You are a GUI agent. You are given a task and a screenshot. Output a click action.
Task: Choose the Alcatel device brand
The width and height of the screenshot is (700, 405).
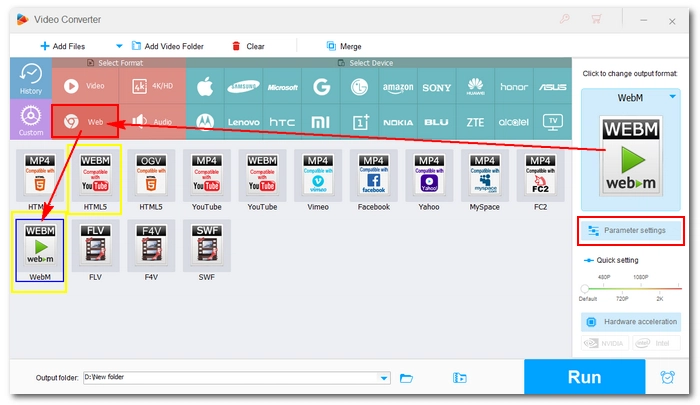pyautogui.click(x=514, y=122)
